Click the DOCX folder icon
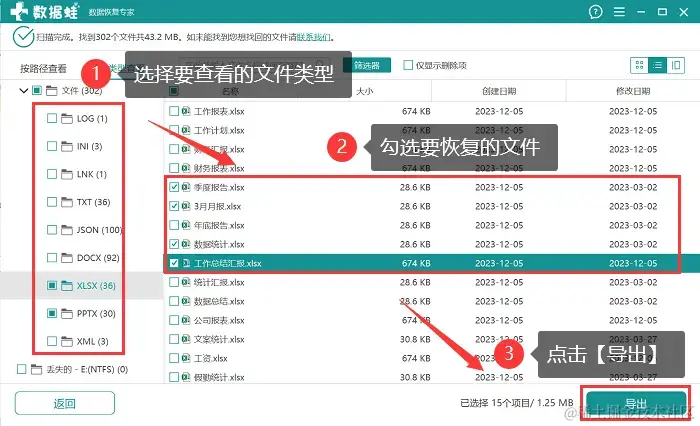The width and height of the screenshot is (700, 426). [x=67, y=258]
